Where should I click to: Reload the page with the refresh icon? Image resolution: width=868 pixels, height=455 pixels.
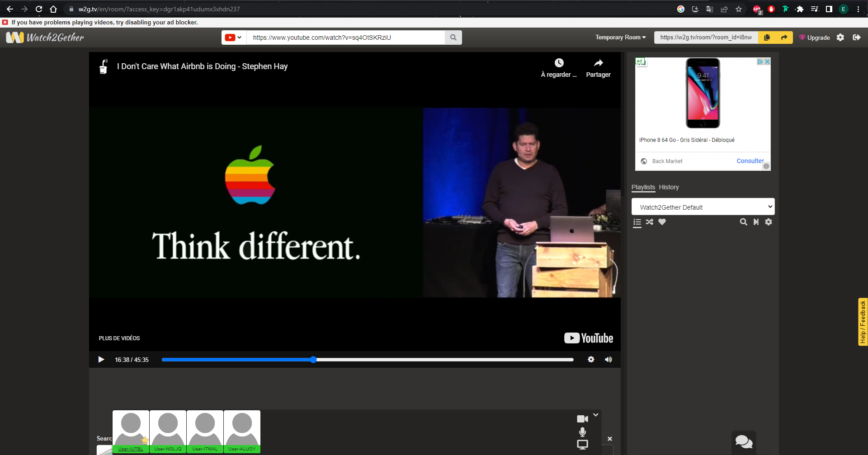39,9
